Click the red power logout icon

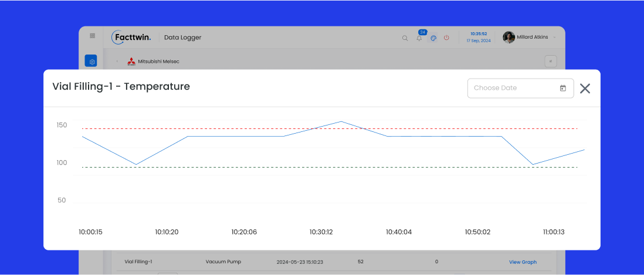point(446,38)
